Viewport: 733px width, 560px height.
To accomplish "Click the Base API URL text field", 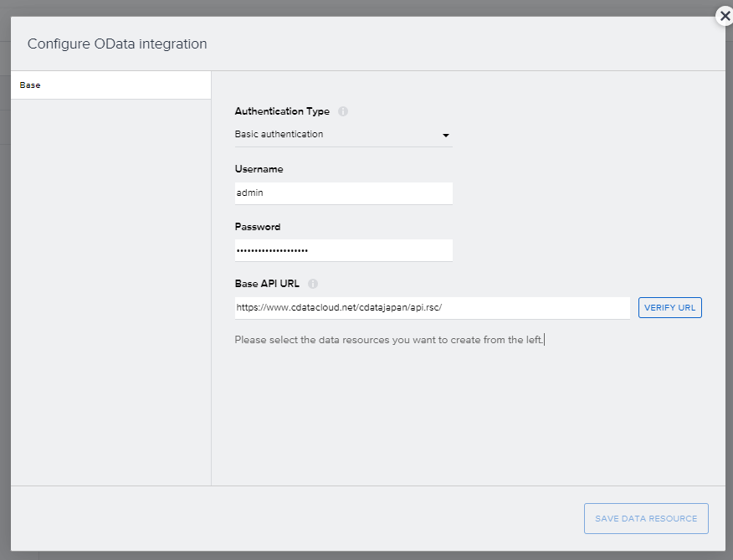I will pyautogui.click(x=432, y=308).
